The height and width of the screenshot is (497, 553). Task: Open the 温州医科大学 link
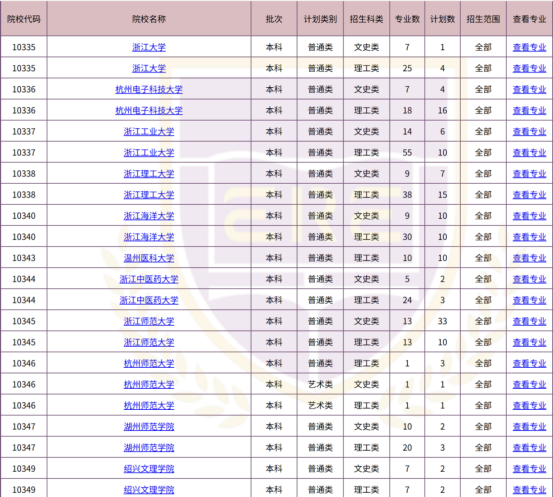pos(149,258)
